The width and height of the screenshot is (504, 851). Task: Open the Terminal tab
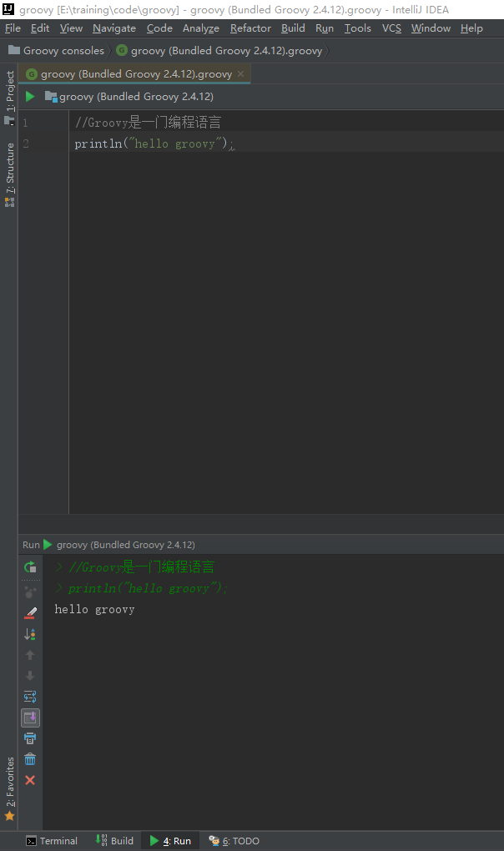point(52,841)
